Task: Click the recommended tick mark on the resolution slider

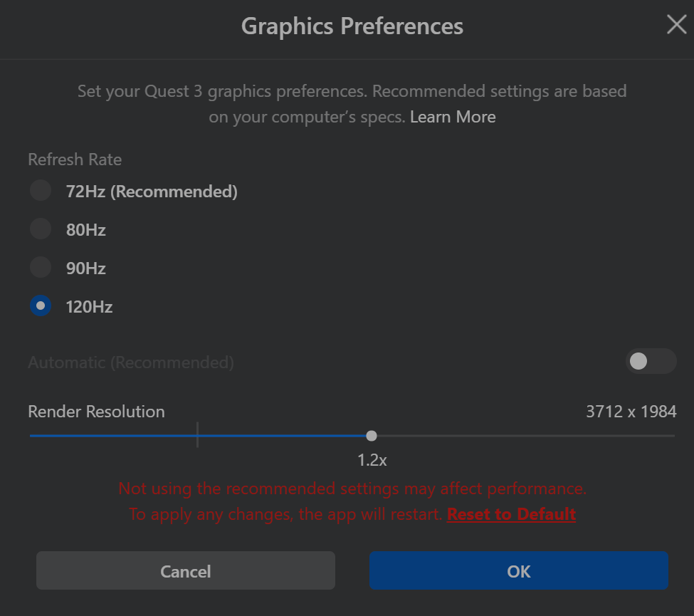Action: [197, 435]
